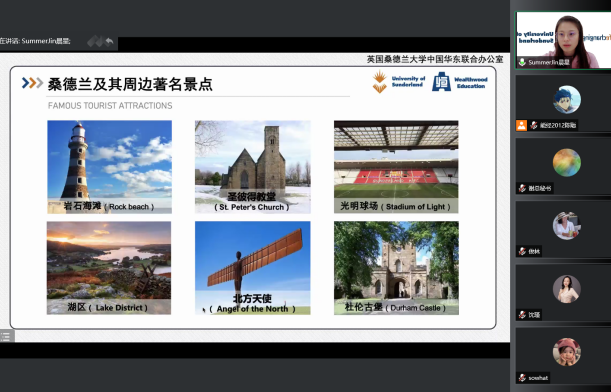This screenshot has width=611, height=392.
Task: Select the sowhat participant avatar
Action: (x=567, y=352)
